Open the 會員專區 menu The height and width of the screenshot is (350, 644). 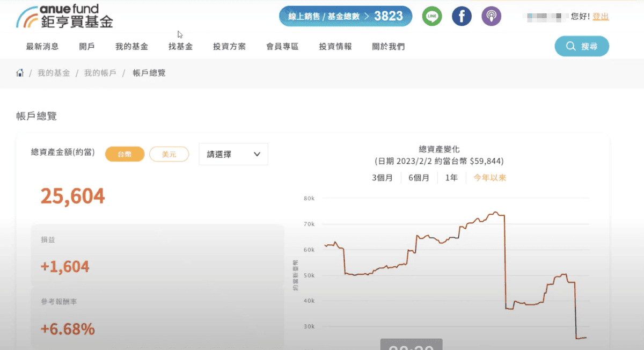[x=282, y=47]
